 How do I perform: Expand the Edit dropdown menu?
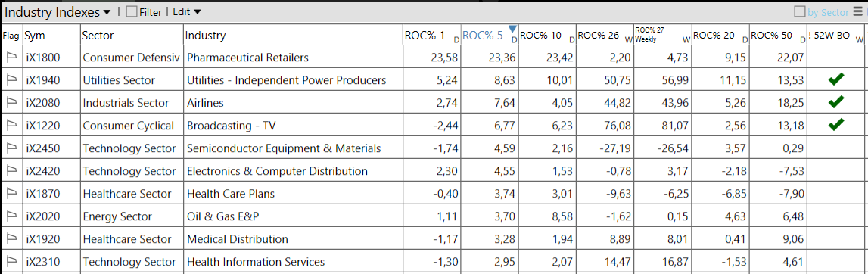point(187,11)
